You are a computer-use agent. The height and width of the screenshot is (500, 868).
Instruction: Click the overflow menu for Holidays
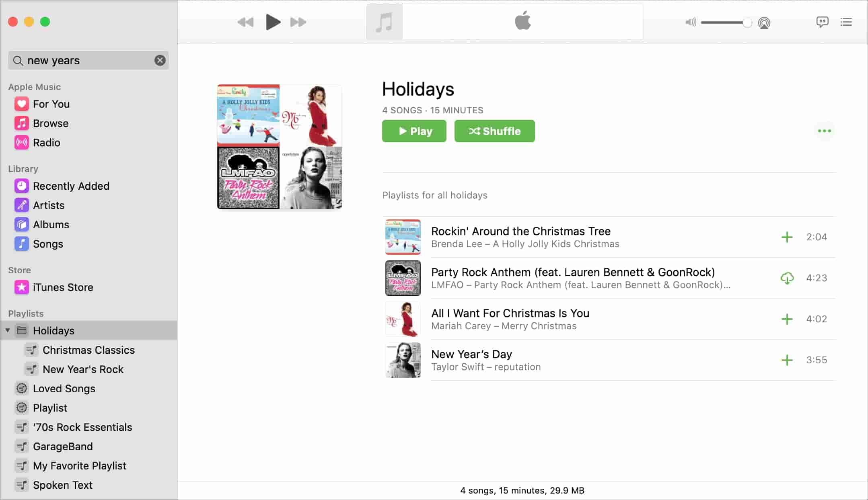coord(825,131)
